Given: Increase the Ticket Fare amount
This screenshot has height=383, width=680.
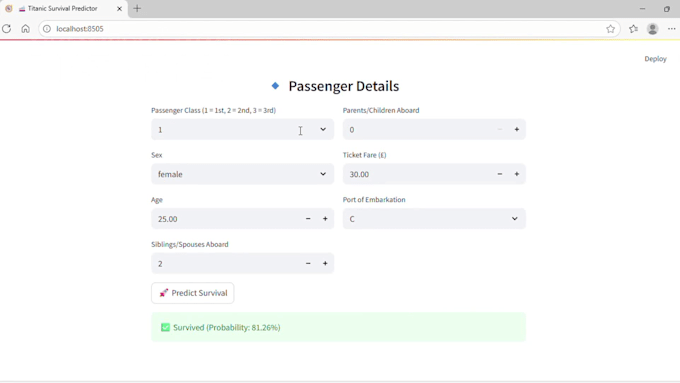Looking at the screenshot, I should click(x=517, y=174).
